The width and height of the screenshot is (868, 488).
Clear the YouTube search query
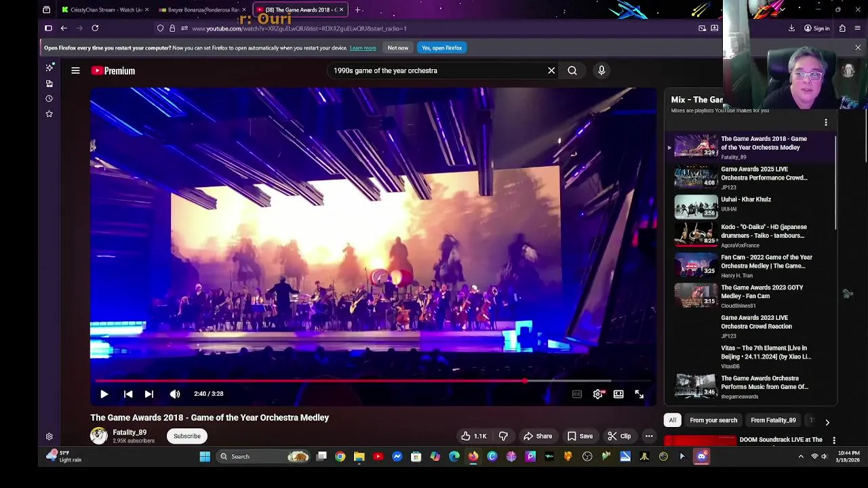pos(551,70)
